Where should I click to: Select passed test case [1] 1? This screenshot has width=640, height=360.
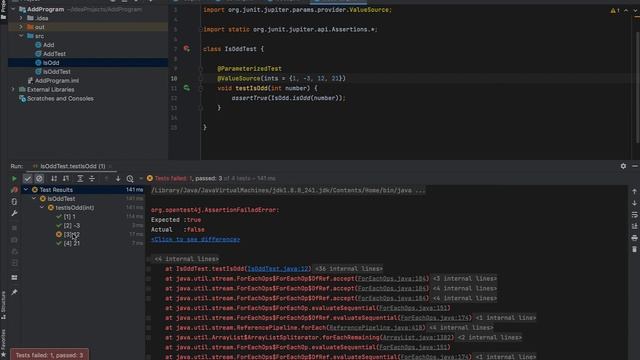[x=69, y=217]
